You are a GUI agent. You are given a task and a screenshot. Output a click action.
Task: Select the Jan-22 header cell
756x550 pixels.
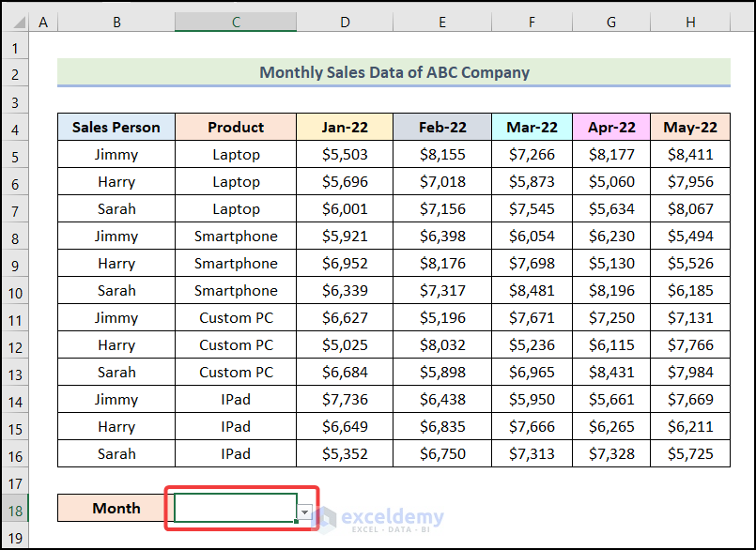(345, 128)
